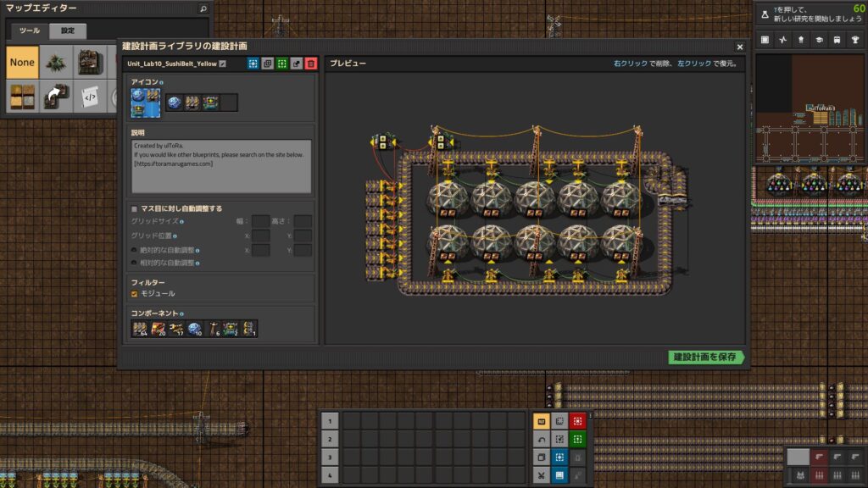Delete the blueprint with the red trash button
The height and width of the screenshot is (488, 868).
(310, 64)
